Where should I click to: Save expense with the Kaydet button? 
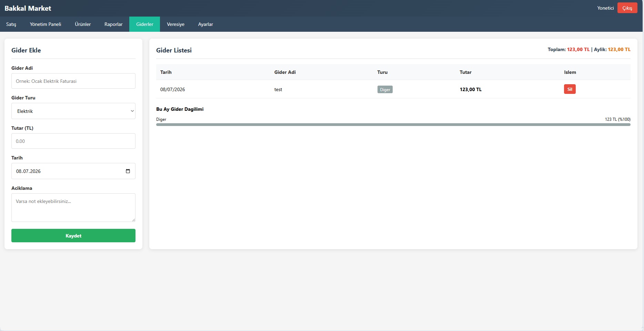click(x=73, y=236)
